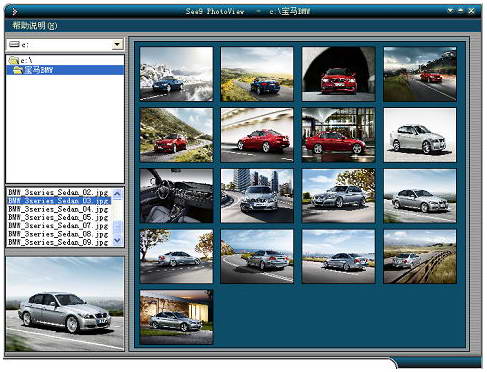Open third-row thumbnail of silver sedan under blue sky
487x372 pixels.
click(420, 196)
